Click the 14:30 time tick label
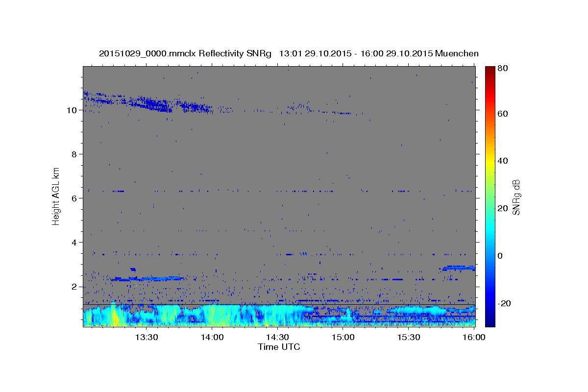This screenshot has height=392, width=588. 277,337
